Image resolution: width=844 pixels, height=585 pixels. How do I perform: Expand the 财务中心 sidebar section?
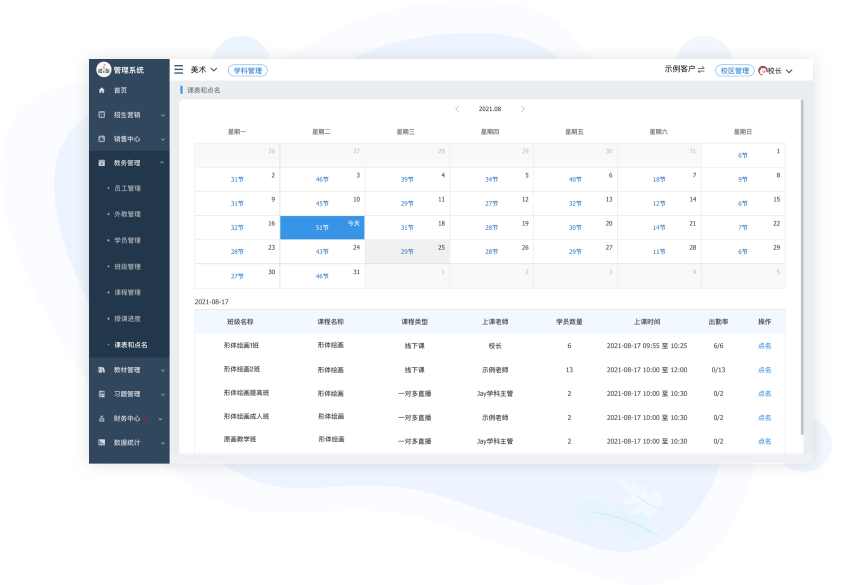pyautogui.click(x=162, y=419)
